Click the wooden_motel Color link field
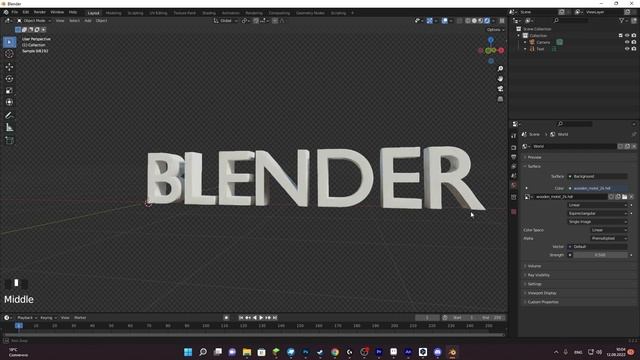 tap(597, 189)
